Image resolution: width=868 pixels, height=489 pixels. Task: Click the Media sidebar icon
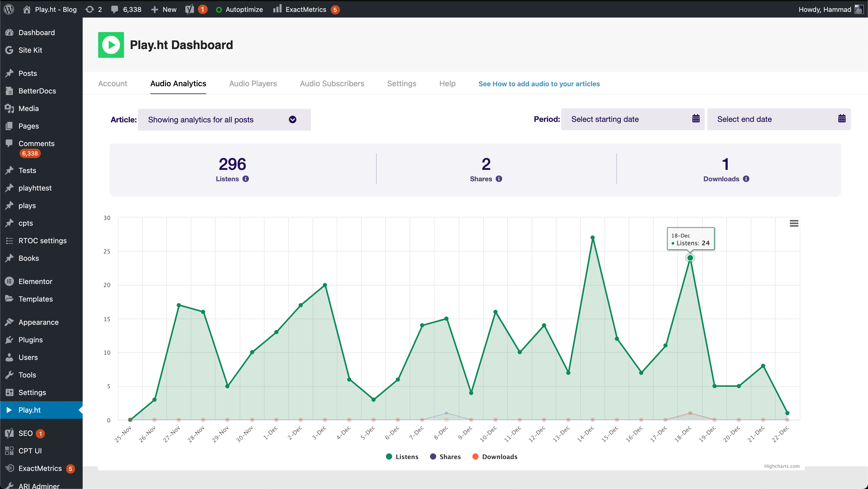point(10,108)
